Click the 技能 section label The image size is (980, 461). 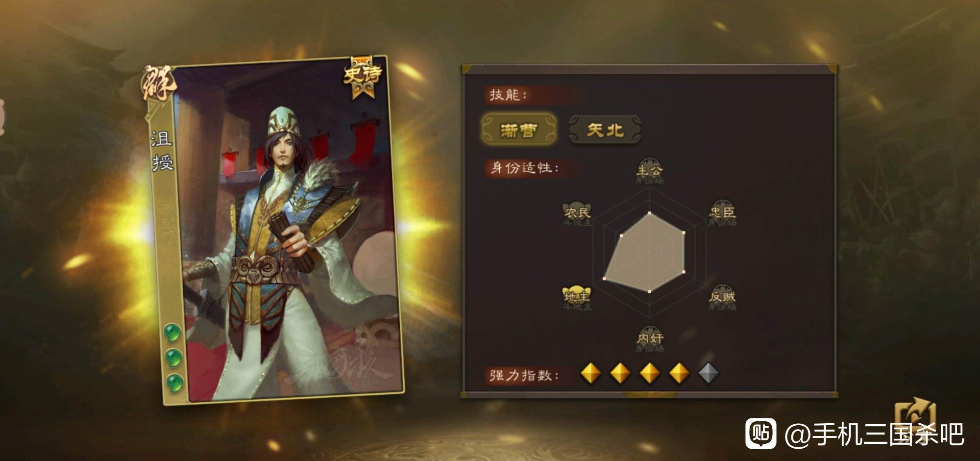pyautogui.click(x=508, y=95)
